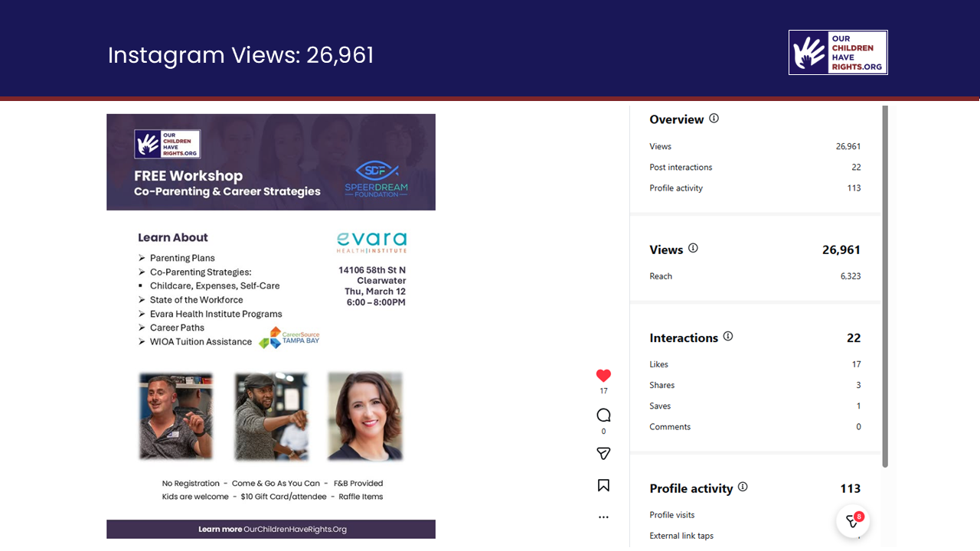Click the Learn About heading
This screenshot has width=980, height=551.
click(173, 237)
